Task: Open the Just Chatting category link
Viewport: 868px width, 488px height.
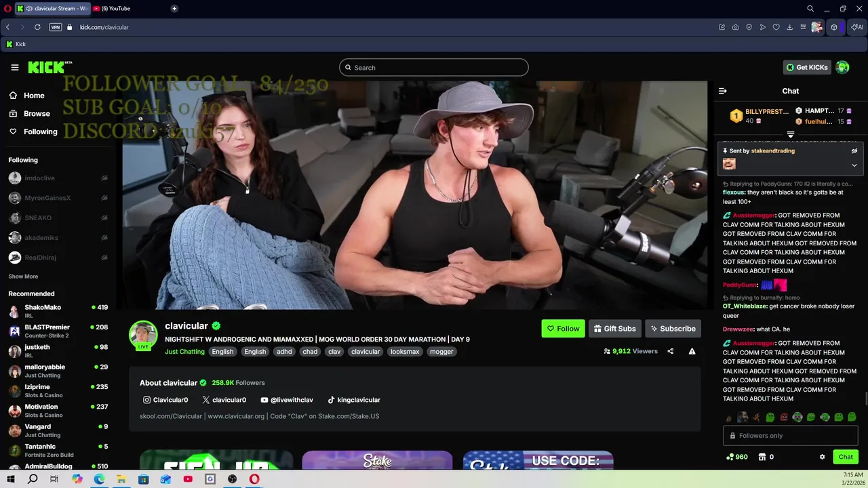Action: 184,351
